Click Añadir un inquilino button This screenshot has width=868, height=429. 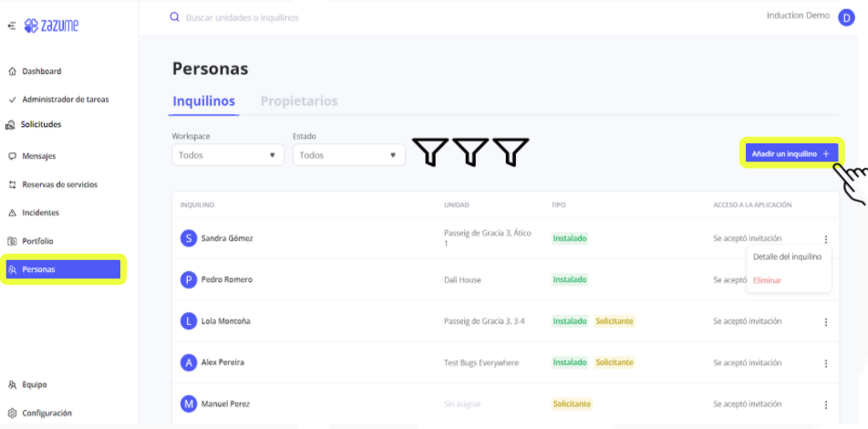point(790,154)
